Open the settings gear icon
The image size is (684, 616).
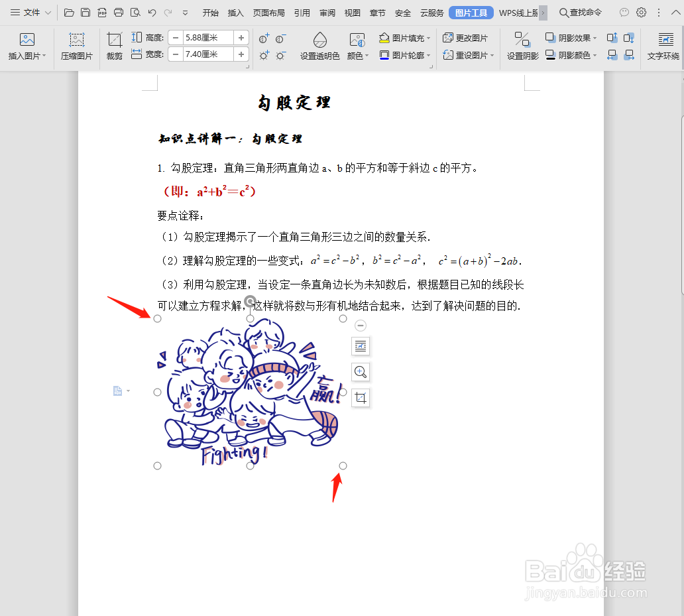pos(642,13)
